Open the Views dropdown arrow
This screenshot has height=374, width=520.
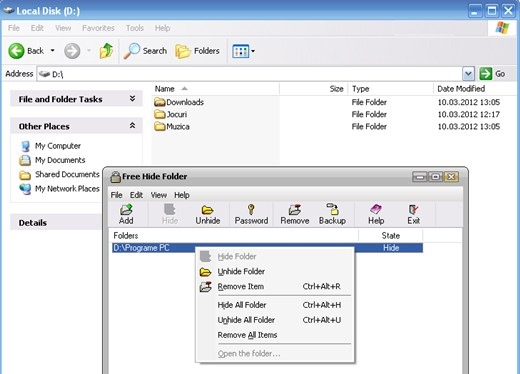[253, 51]
